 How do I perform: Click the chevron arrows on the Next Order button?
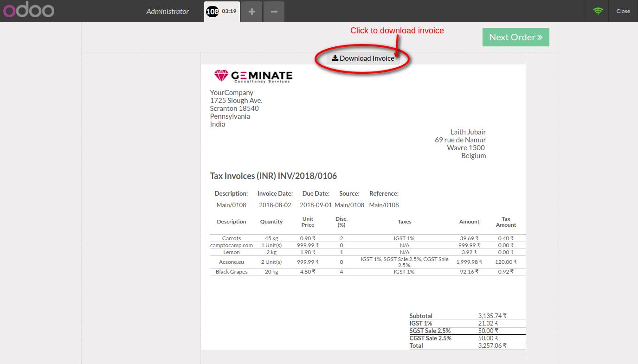[x=540, y=37]
